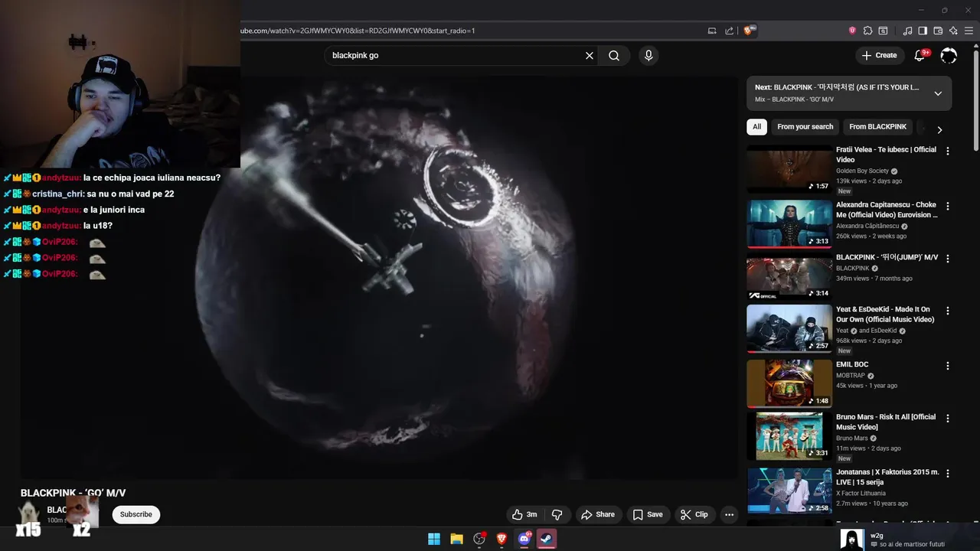980x551 pixels.
Task: Open Discord from taskbar
Action: [x=524, y=539]
